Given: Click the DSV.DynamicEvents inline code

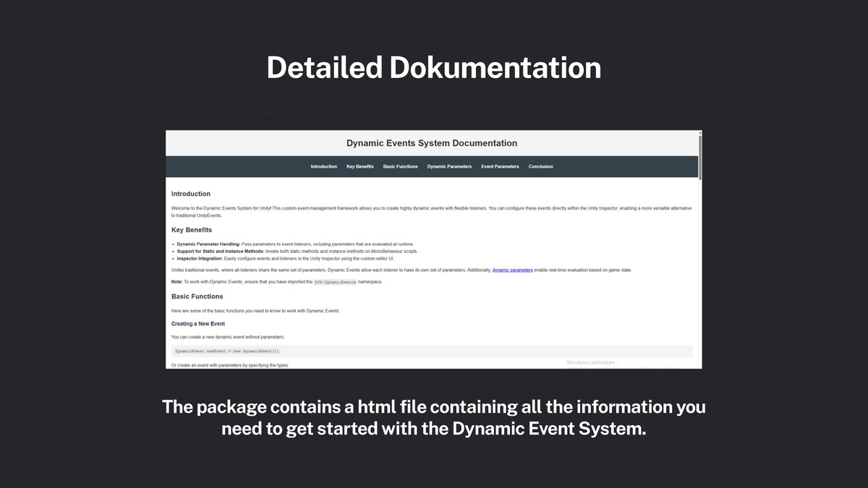Looking at the screenshot, I should pyautogui.click(x=336, y=282).
